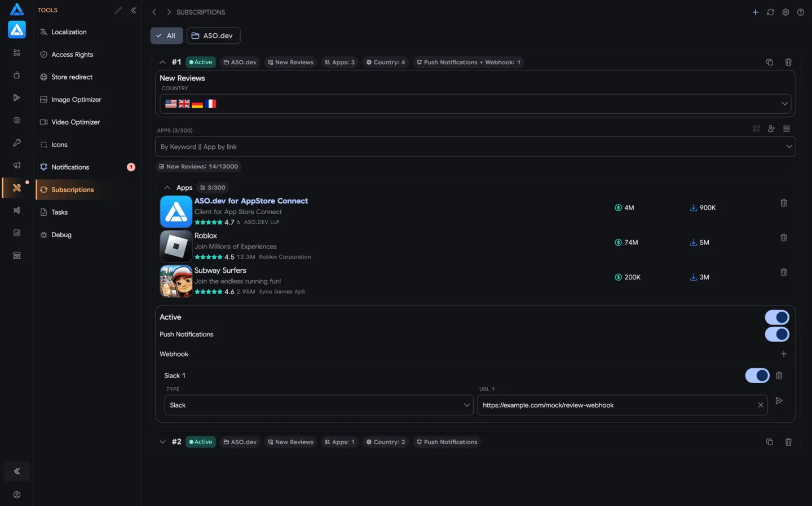Select the All filter chip

pos(166,35)
